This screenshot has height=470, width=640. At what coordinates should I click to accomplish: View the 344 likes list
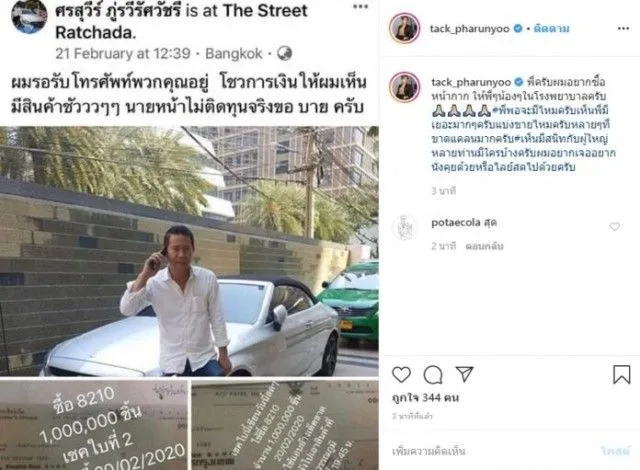pyautogui.click(x=425, y=397)
